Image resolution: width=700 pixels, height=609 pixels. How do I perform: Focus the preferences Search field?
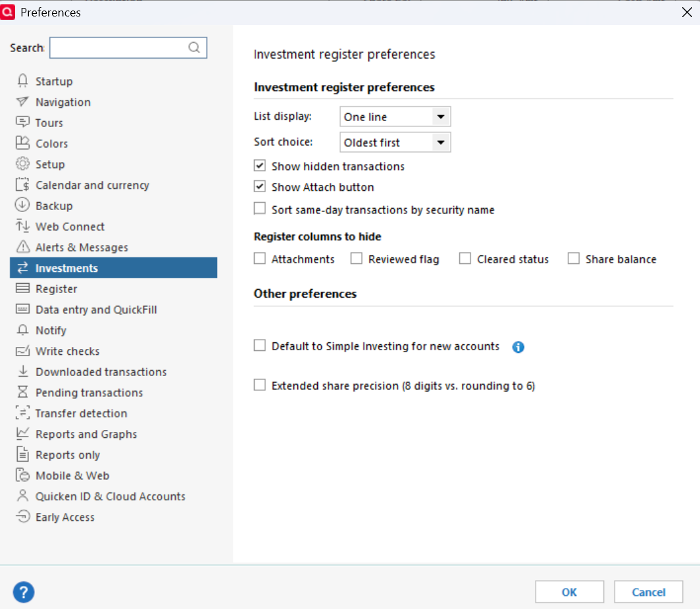pyautogui.click(x=128, y=47)
